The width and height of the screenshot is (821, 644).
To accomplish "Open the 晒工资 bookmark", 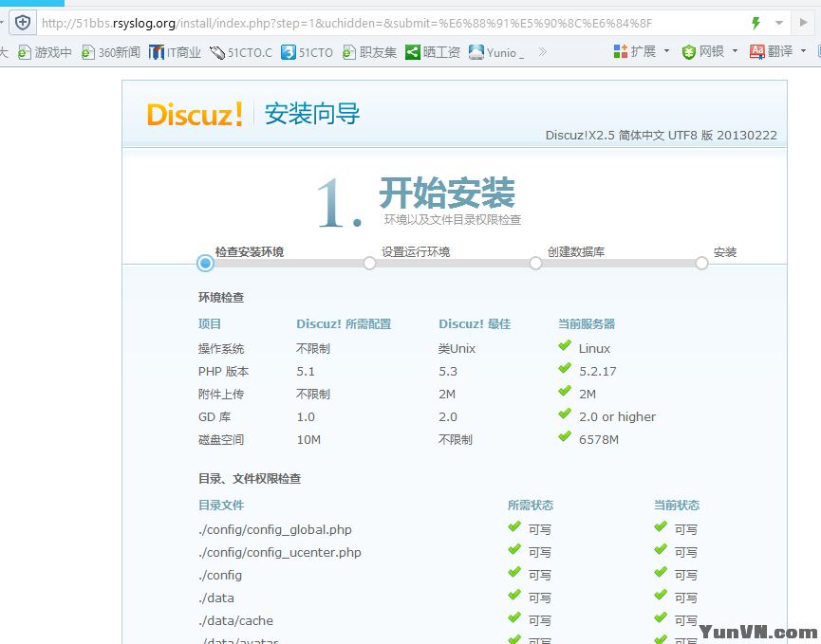I will tap(433, 52).
